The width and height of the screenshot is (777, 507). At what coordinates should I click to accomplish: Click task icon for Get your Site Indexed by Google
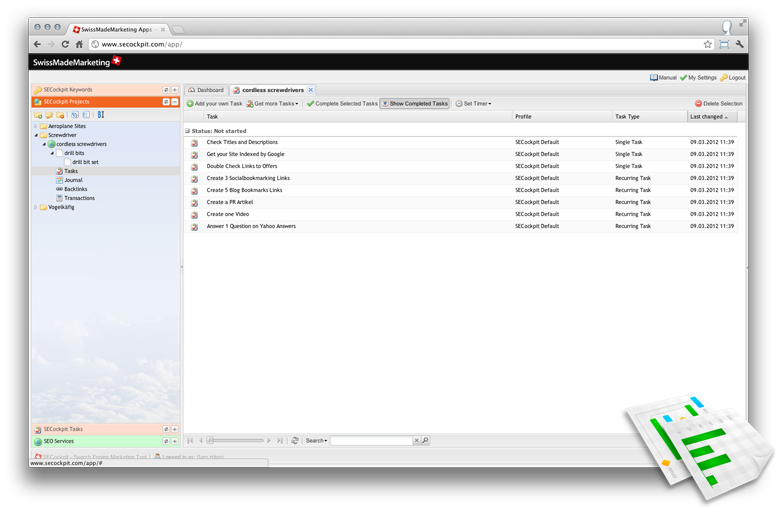point(195,155)
